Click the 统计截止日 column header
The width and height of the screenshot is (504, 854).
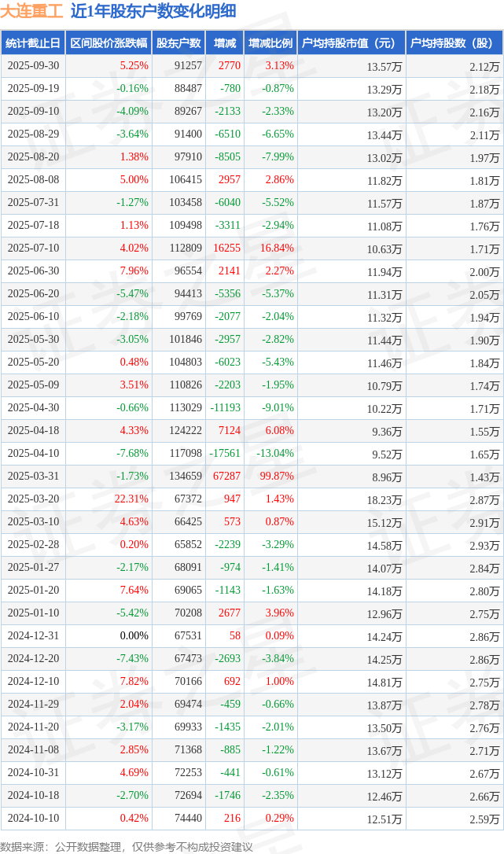(33, 43)
